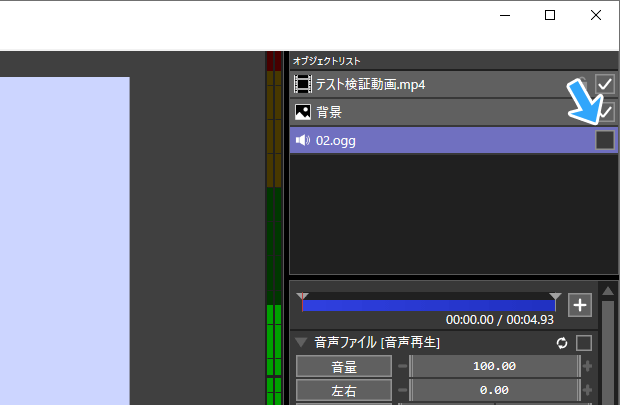Viewport: 620px width, 405px height.
Task: Add a keyframe with the plus button
Action: tap(580, 305)
